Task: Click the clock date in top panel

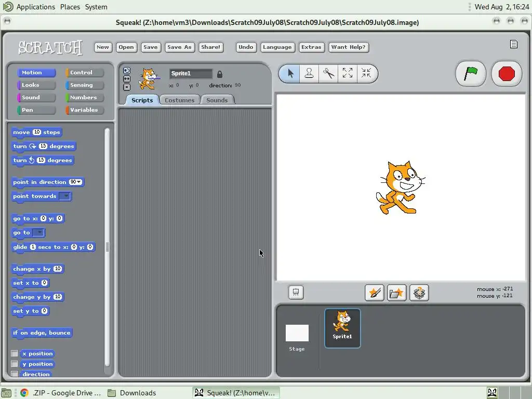Action: 502,7
